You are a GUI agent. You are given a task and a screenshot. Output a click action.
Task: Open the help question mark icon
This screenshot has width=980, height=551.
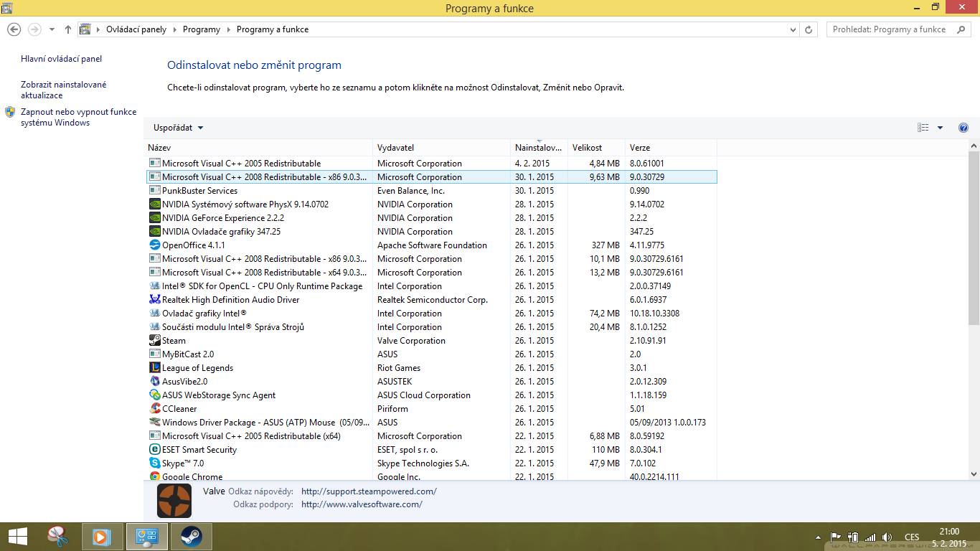963,128
